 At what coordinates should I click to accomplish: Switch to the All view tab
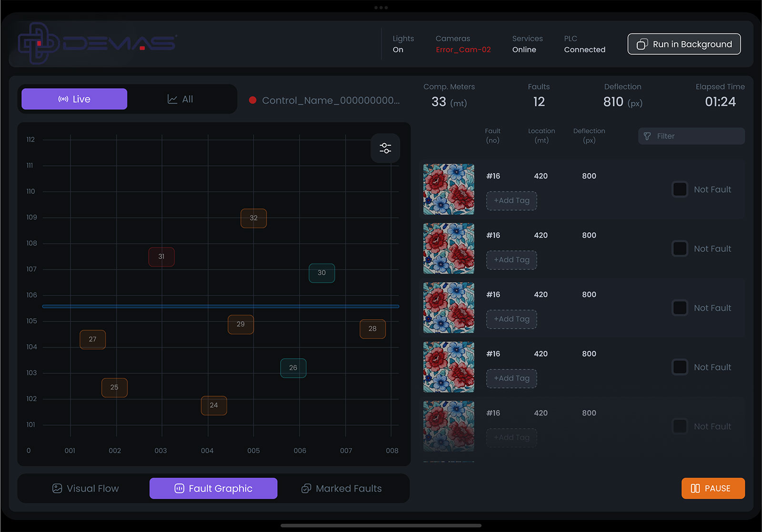coord(180,99)
